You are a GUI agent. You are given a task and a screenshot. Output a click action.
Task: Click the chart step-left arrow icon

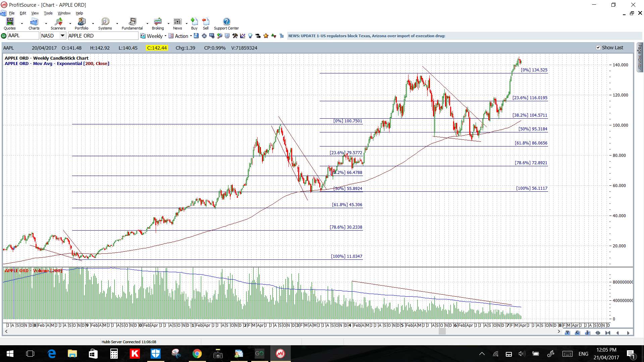click(618, 333)
